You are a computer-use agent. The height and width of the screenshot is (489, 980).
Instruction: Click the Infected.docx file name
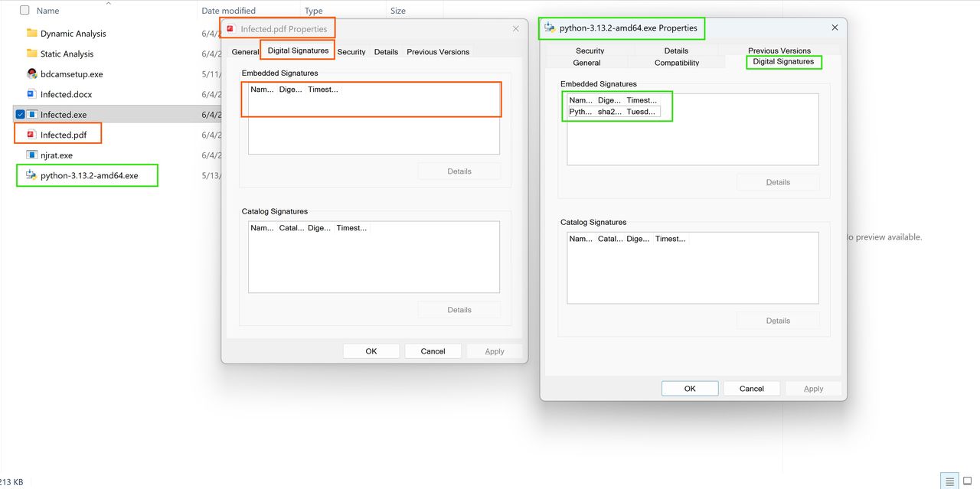pos(67,94)
